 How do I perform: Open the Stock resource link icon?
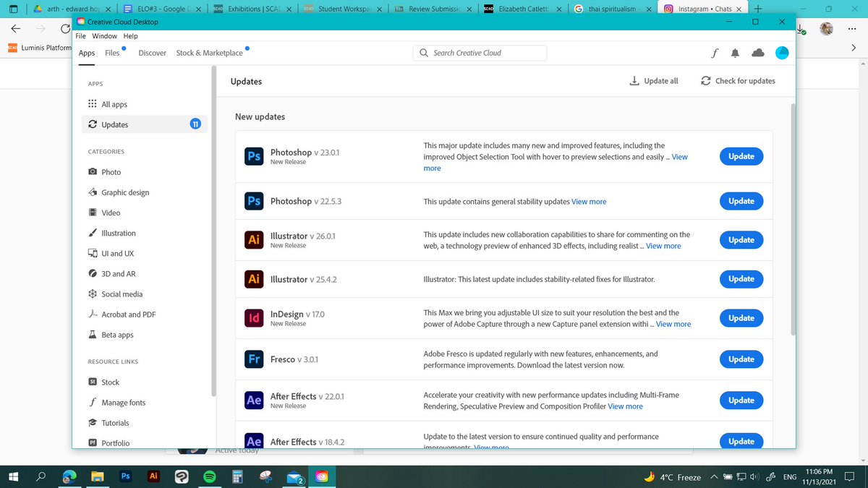click(x=93, y=382)
